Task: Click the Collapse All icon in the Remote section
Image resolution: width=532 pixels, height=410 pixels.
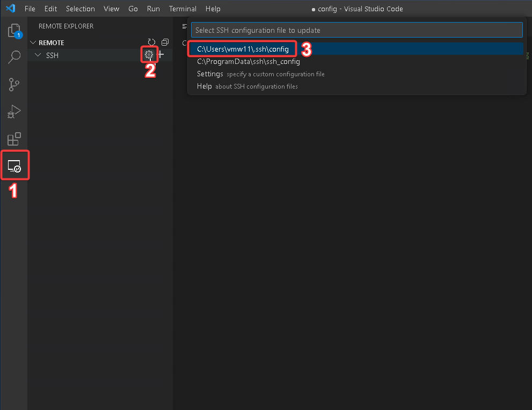Action: pos(165,42)
